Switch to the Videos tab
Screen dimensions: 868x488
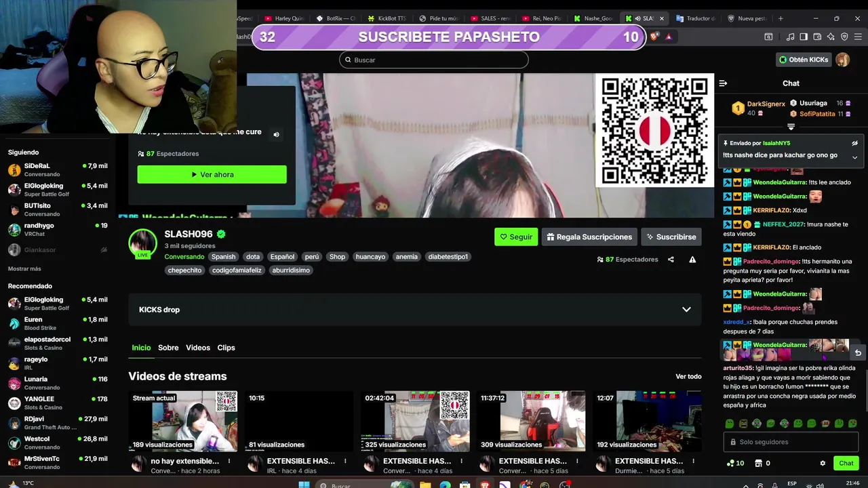[198, 348]
